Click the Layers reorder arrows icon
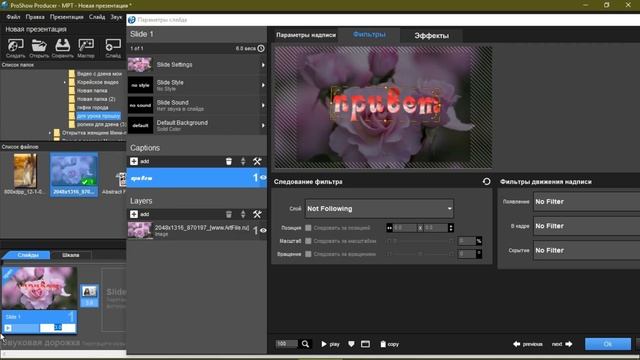 243,214
